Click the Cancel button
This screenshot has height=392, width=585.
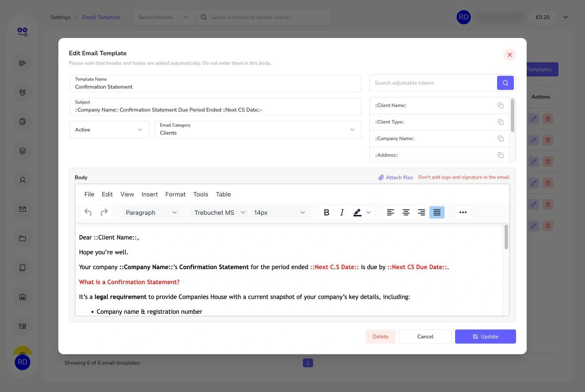coord(425,336)
